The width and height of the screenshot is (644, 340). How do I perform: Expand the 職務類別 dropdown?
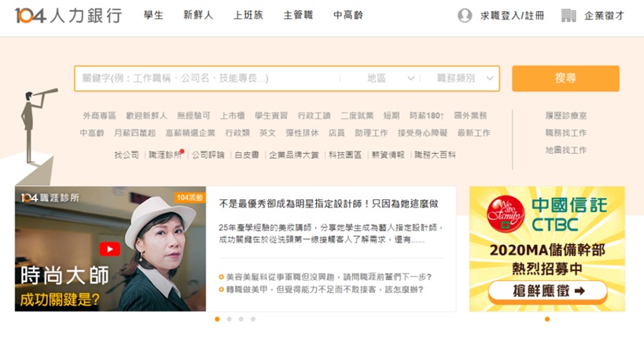coord(465,79)
